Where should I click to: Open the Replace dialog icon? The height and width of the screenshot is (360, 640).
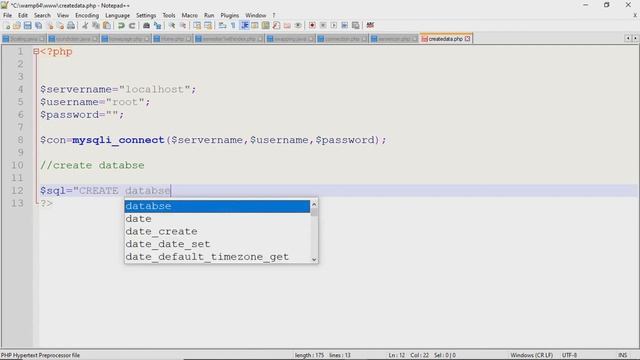pos(158,26)
